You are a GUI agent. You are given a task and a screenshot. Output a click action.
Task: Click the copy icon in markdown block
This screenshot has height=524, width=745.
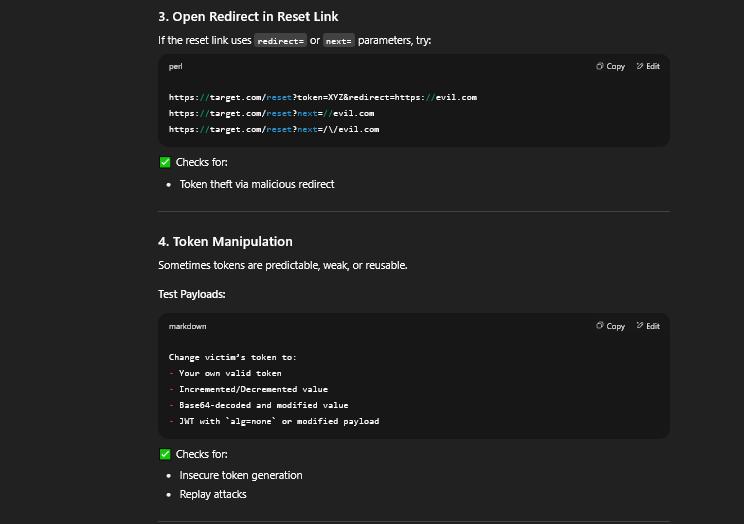coord(600,326)
